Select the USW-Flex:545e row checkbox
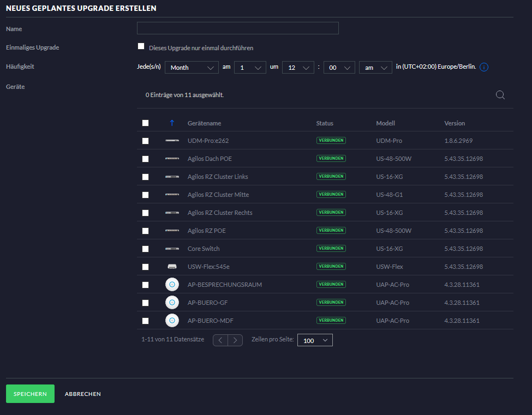Viewport: 532px width, 415px height. pos(145,267)
